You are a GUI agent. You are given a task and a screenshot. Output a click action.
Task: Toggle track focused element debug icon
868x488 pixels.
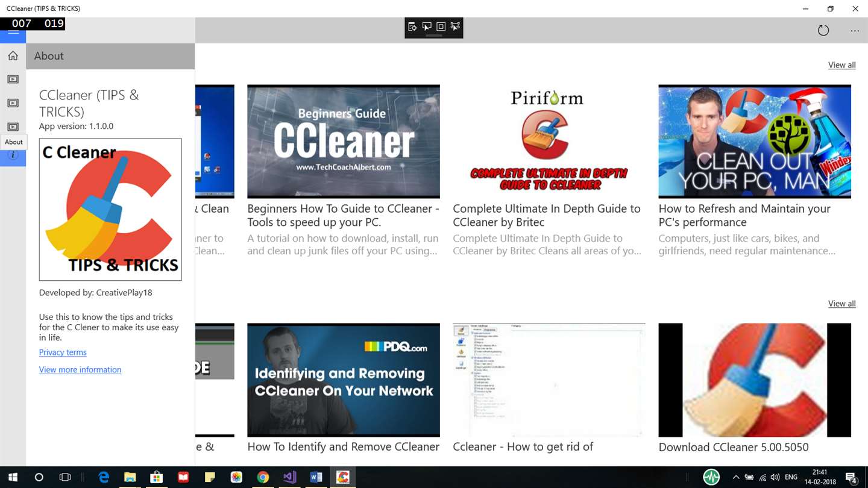455,27
